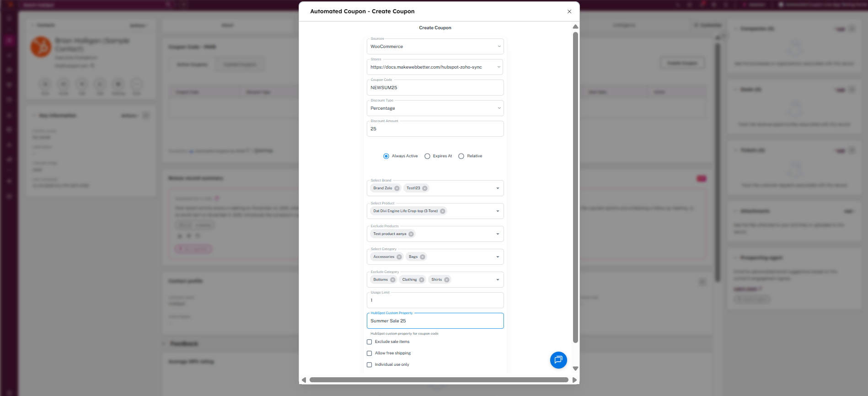
Task: Click the horizontal scrollbar left arrow
Action: click(x=304, y=380)
